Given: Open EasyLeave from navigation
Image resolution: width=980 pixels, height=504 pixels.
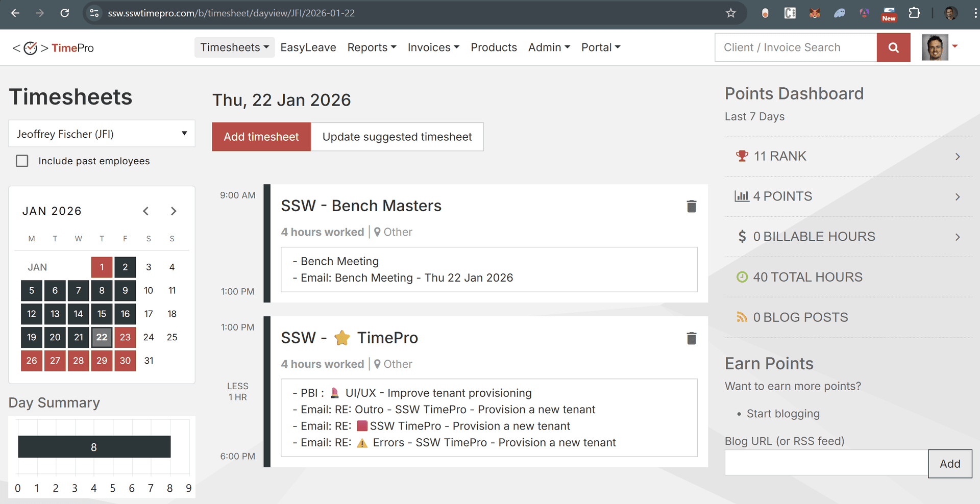Looking at the screenshot, I should pyautogui.click(x=308, y=47).
